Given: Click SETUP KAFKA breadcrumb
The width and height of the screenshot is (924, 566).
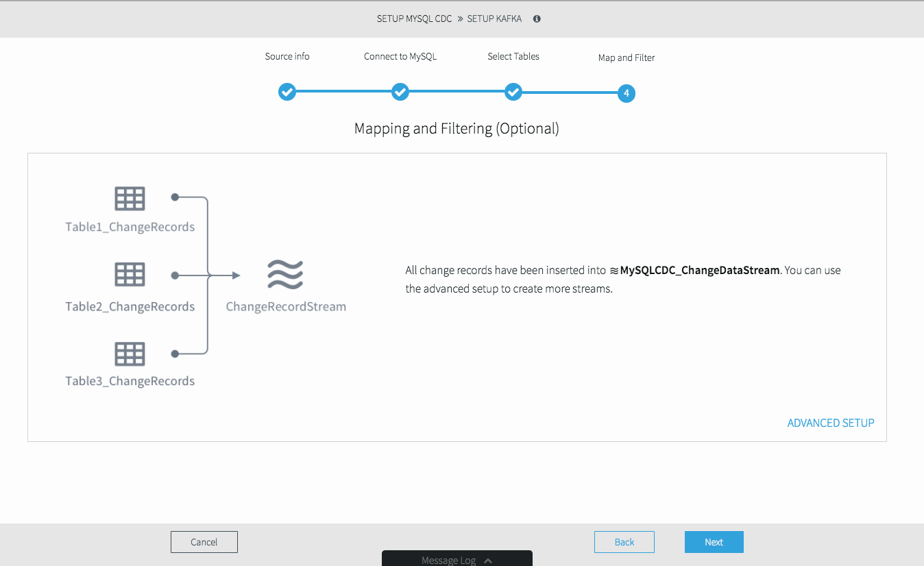Looking at the screenshot, I should tap(494, 19).
